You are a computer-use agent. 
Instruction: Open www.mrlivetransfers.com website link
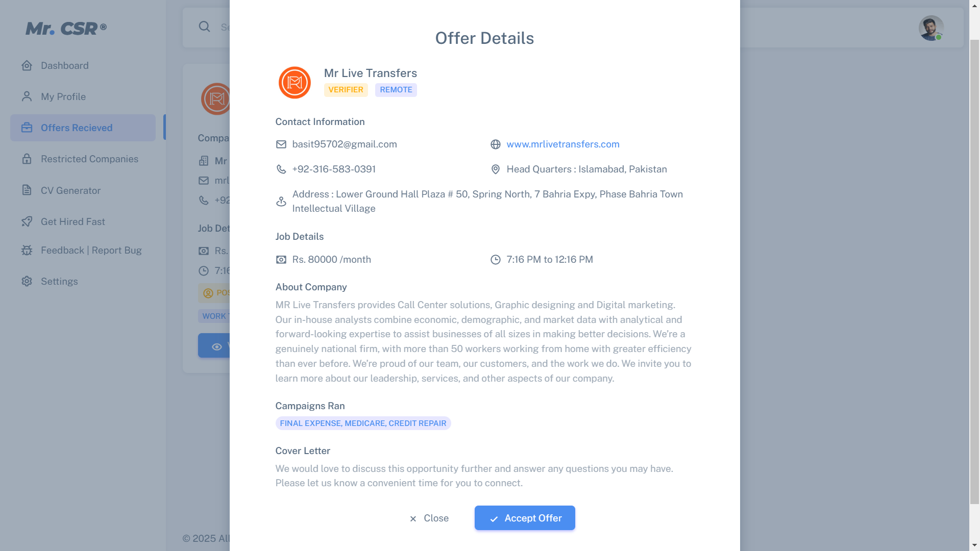click(563, 144)
